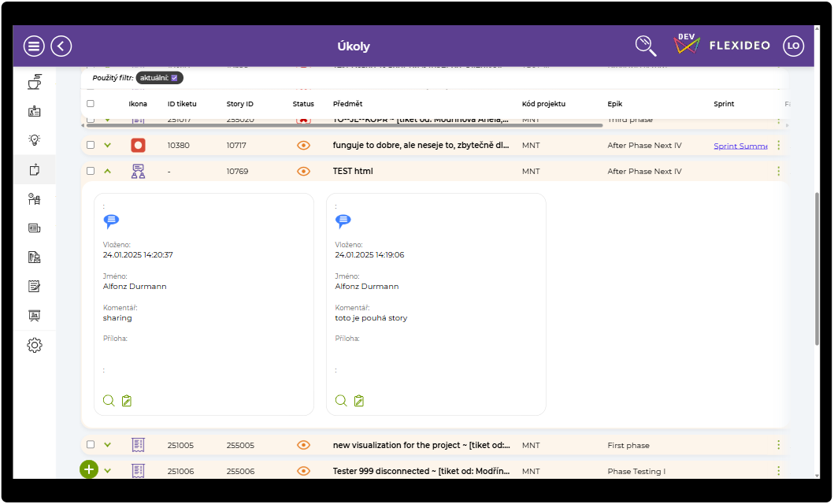Open three-dot menu for TEST html row
Screen dimensions: 834x504
tap(778, 171)
